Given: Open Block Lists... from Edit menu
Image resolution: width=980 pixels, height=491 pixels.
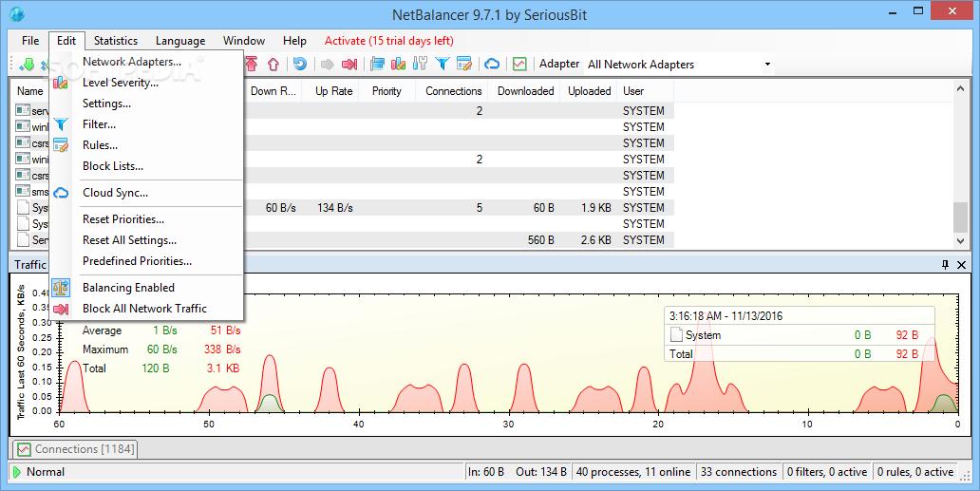Looking at the screenshot, I should pos(113,166).
